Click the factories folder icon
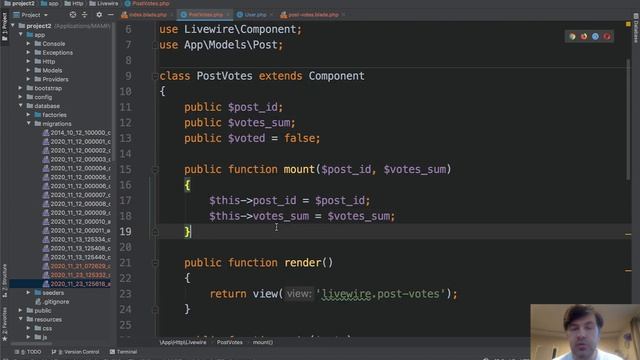 pos(38,115)
